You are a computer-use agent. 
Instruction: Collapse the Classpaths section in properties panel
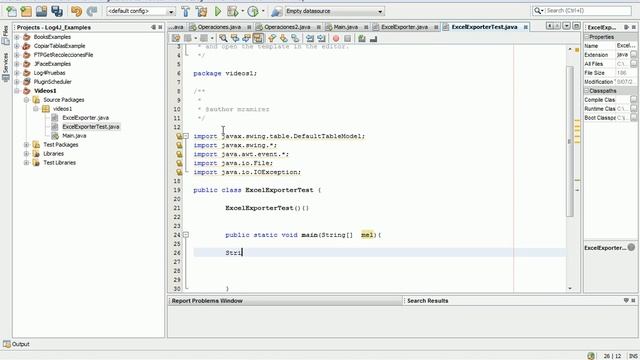[x=587, y=91]
